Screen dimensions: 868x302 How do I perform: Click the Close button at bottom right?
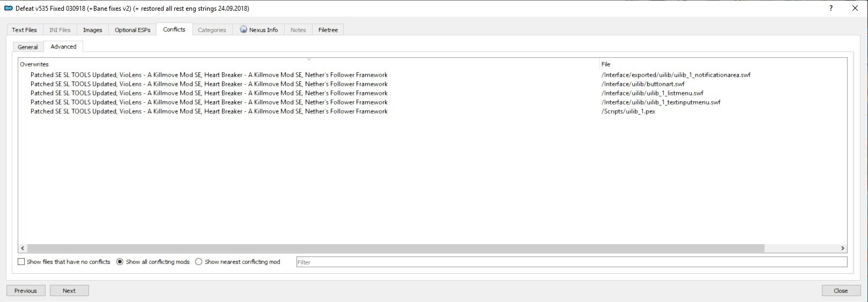[x=841, y=291]
